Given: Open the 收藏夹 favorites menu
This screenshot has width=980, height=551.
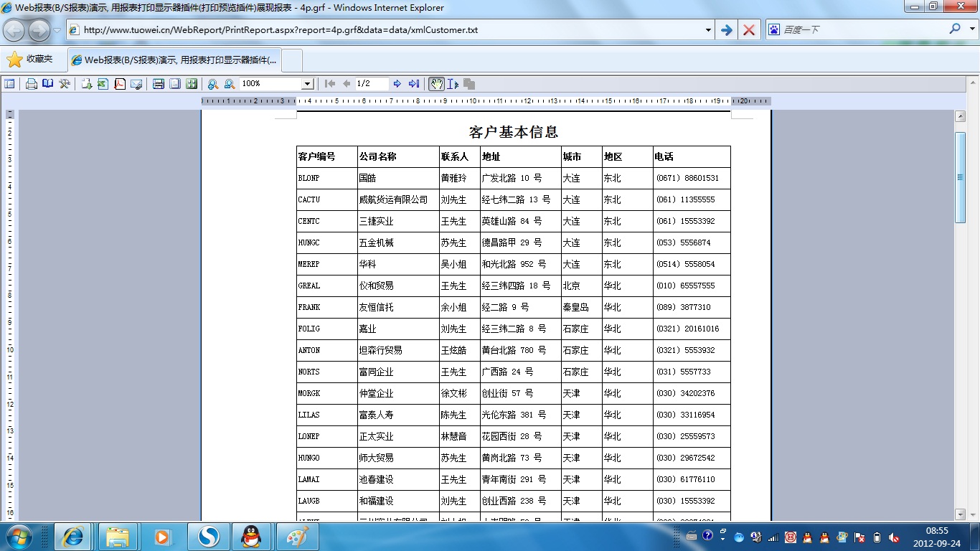Looking at the screenshot, I should pos(30,60).
